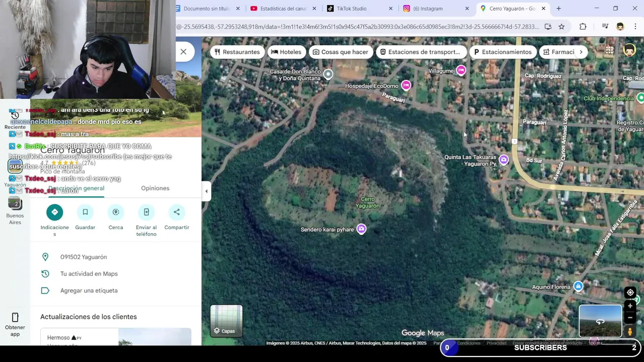Click Cerro Yaguarón map label
The width and height of the screenshot is (644, 362).
tap(368, 203)
